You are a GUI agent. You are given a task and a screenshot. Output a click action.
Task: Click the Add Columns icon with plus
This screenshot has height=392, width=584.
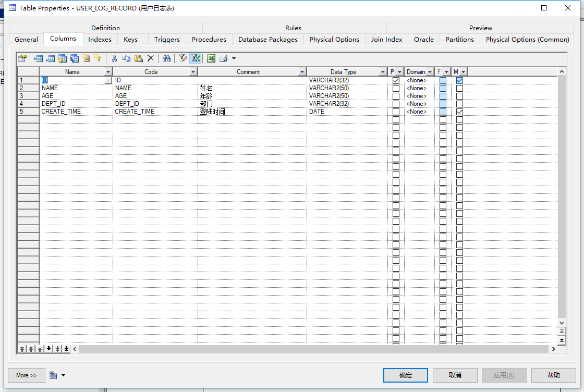pyautogui.click(x=63, y=58)
